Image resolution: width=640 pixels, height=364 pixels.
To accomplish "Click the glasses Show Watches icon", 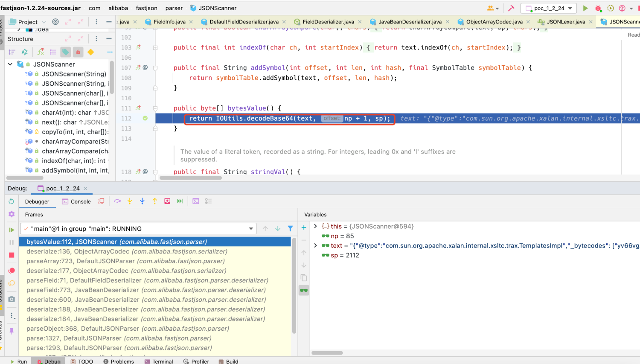I will [304, 291].
